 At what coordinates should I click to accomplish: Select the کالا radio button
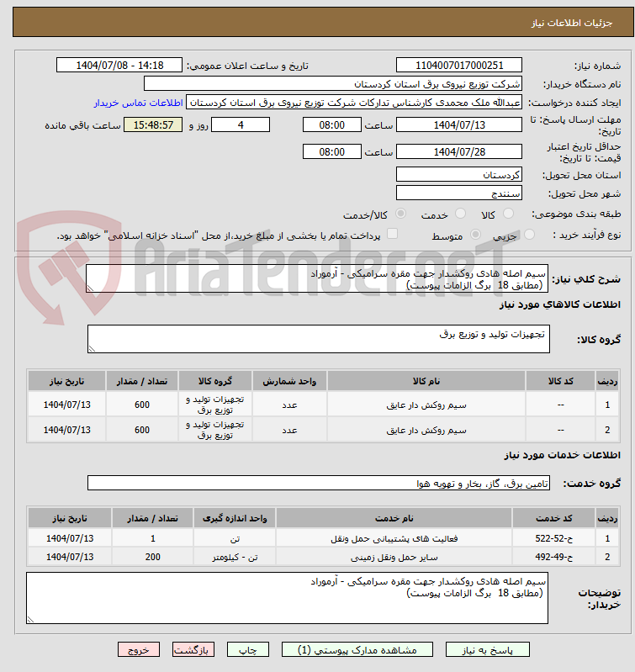[x=508, y=214]
